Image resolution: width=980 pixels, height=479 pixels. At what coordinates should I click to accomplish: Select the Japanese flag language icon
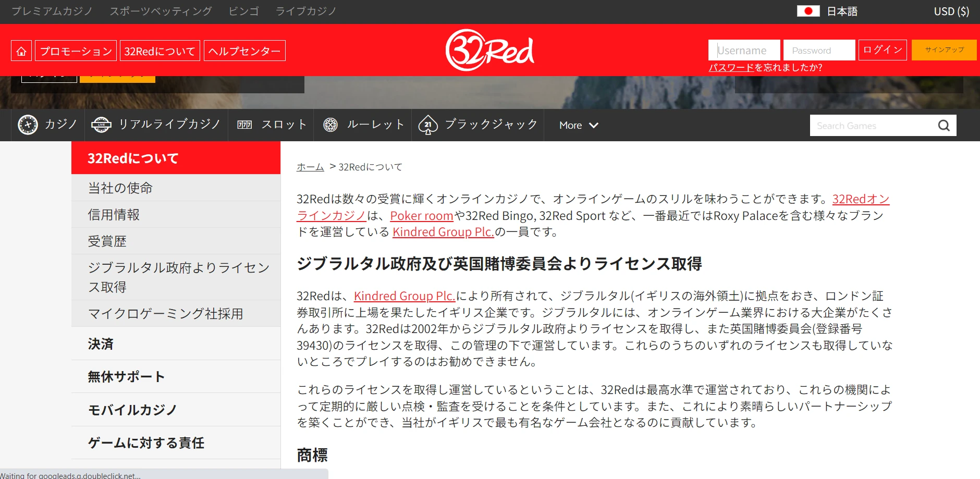[x=808, y=11]
